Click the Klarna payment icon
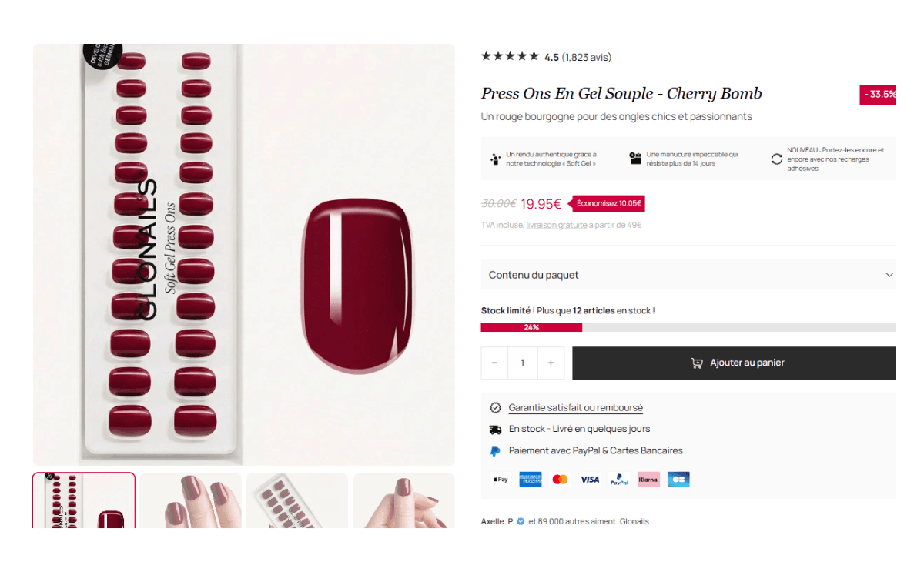The image size is (924, 562). click(649, 480)
